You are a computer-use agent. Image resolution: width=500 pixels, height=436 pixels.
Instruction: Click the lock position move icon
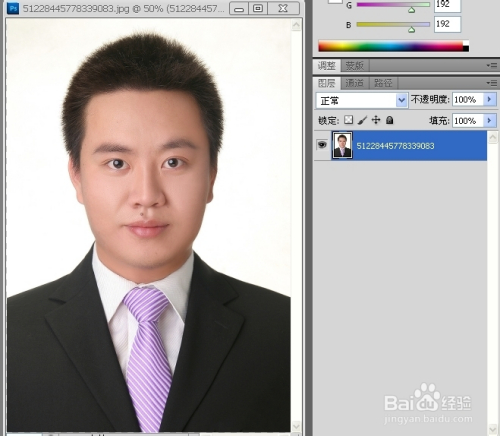[376, 120]
